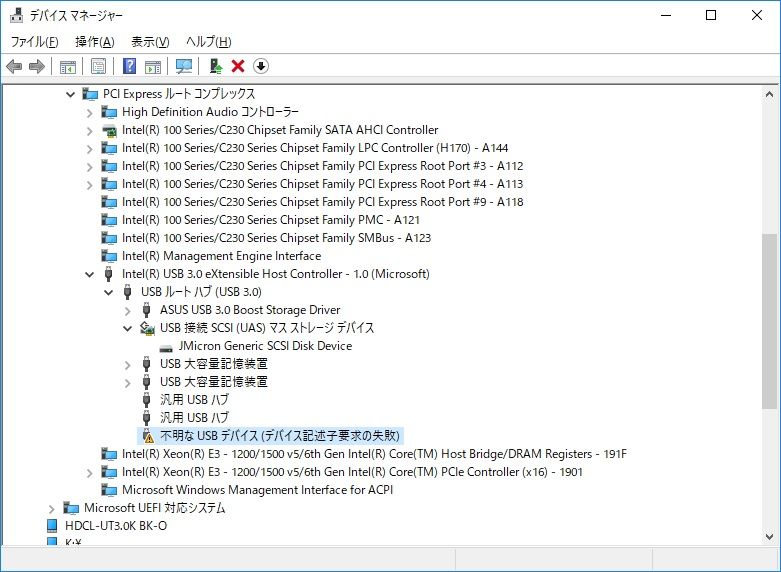Select 不明な USB デバイス (デバイス記述子要求の失敗)
This screenshot has width=781, height=572.
tap(280, 435)
